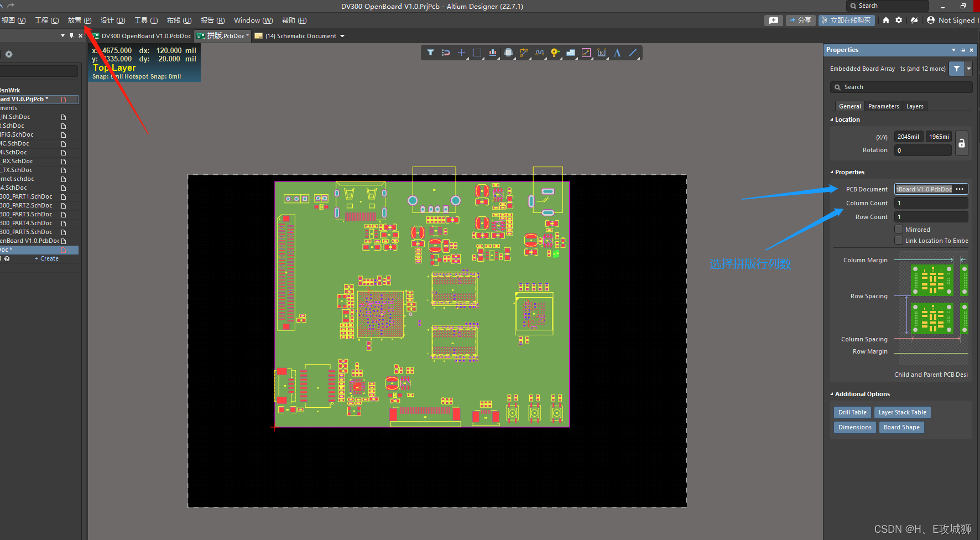Click the 立即在线购买 button

coord(846,20)
